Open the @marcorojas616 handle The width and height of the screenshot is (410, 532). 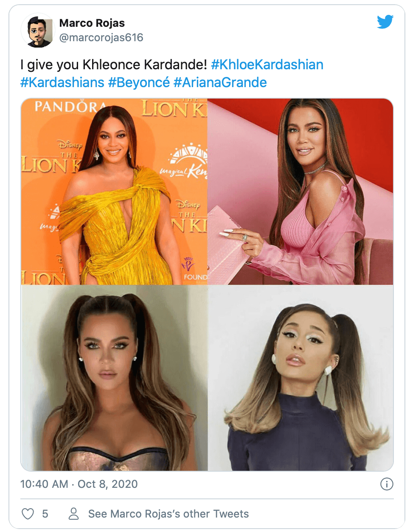tap(101, 38)
